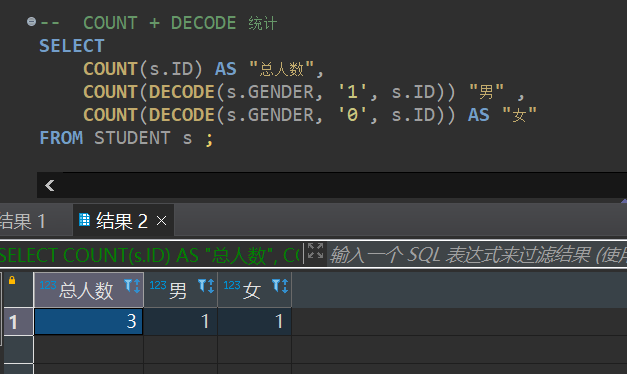Select the 男 cell in row 1

(181, 322)
